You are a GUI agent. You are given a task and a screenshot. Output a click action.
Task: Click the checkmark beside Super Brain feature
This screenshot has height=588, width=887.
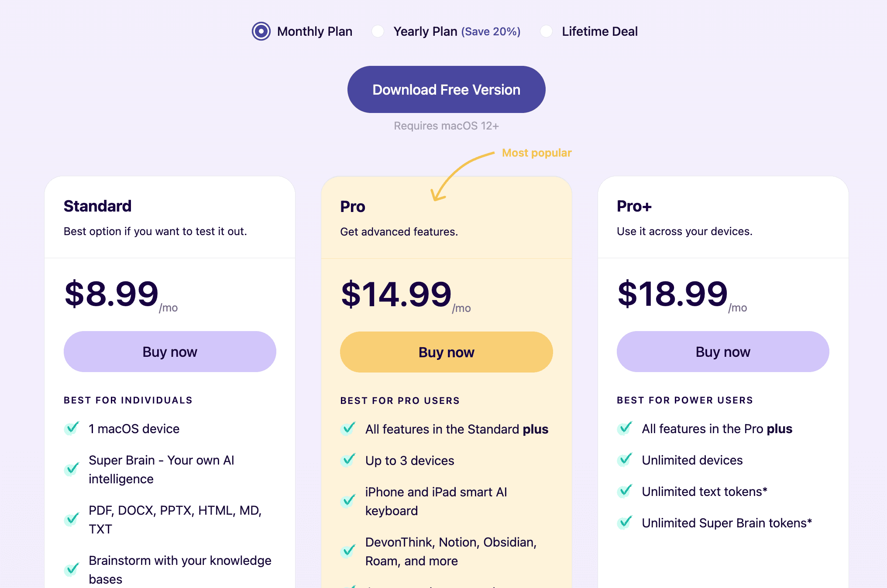pos(71,469)
